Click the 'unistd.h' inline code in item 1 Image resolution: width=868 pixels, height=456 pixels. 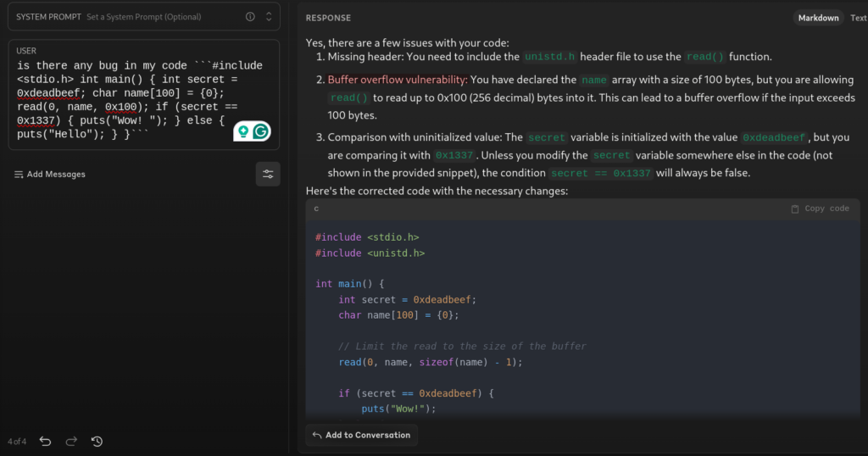pos(549,57)
